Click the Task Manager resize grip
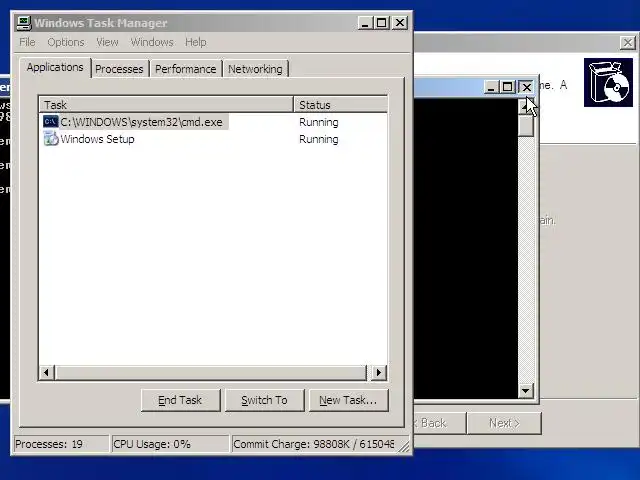640x480 pixels. pos(404,447)
